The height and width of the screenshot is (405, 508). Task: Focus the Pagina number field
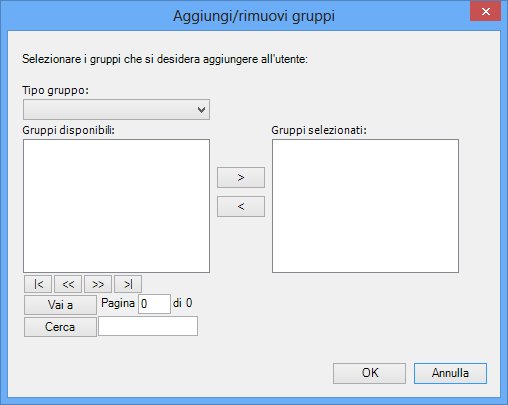coord(154,304)
